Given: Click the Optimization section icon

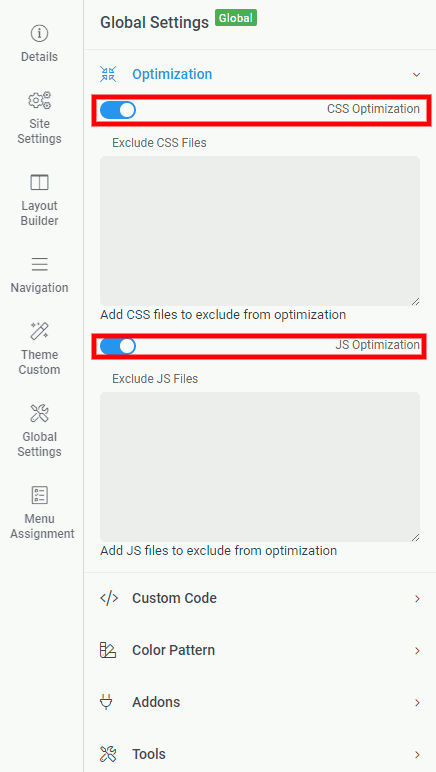Looking at the screenshot, I should pos(108,74).
